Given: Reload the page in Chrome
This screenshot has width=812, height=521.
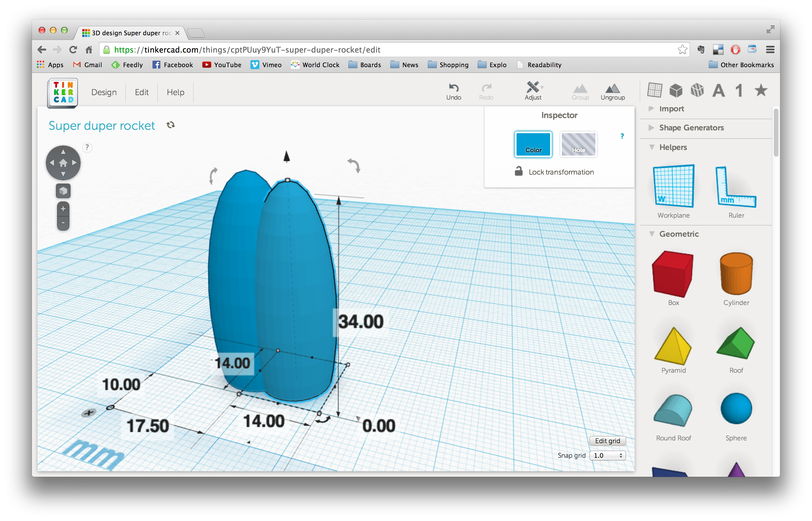Looking at the screenshot, I should point(73,50).
